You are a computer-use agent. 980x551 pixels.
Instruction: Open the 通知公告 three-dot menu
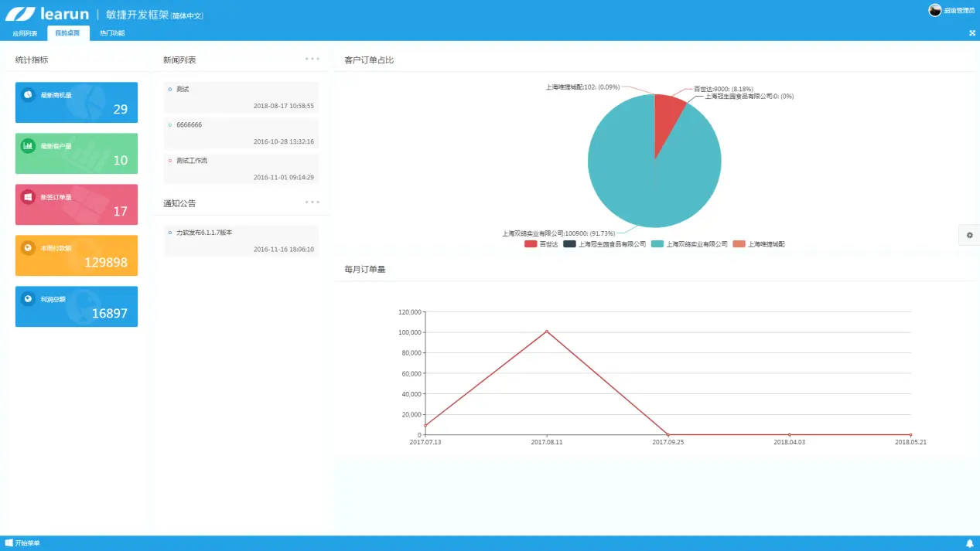click(312, 202)
